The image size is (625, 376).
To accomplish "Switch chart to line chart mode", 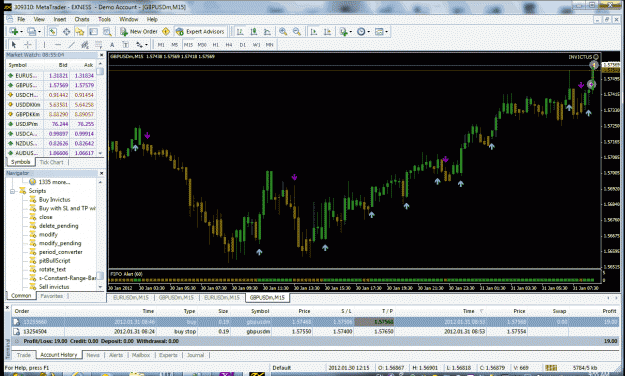I will pos(267,31).
